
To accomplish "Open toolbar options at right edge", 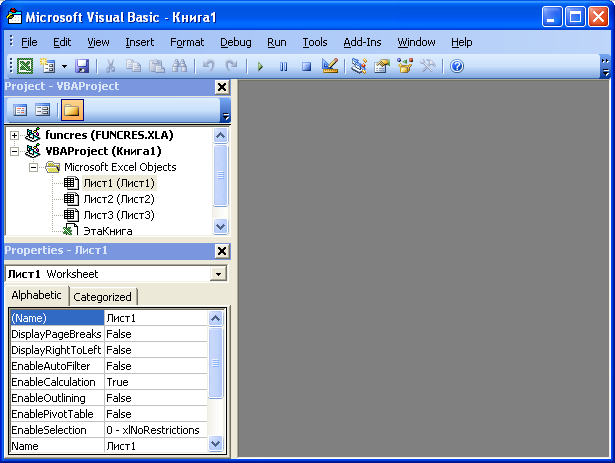I will pos(605,67).
